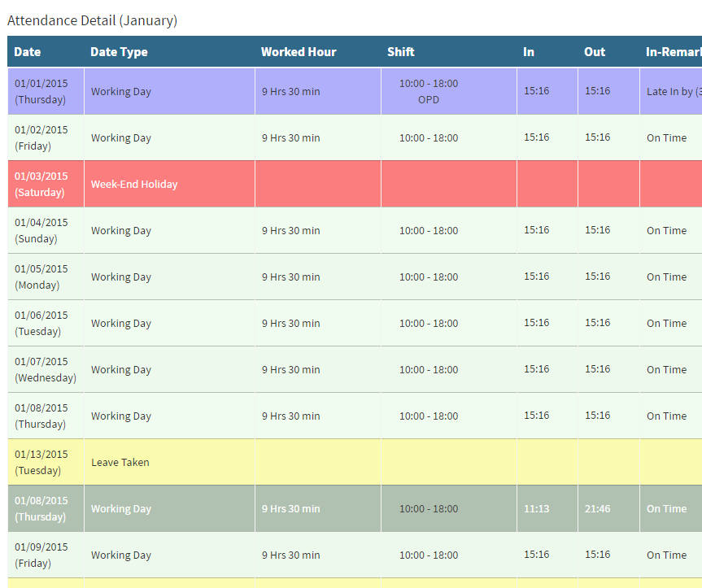Click the 11:13 In time cell
702x588 pixels.
[537, 509]
